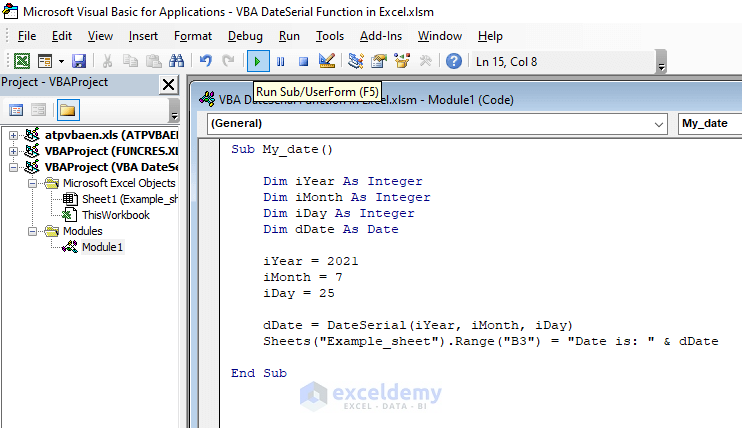This screenshot has width=742, height=428.
Task: Click the View Object icon in Project pane
Action: (38, 110)
